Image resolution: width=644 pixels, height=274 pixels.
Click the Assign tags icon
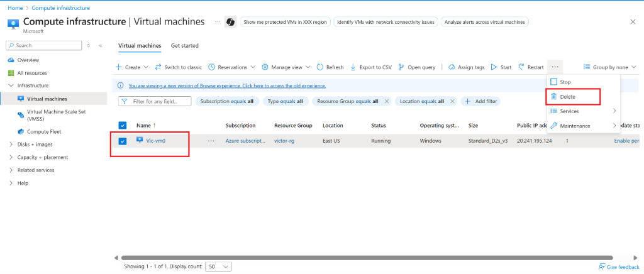(x=452, y=67)
